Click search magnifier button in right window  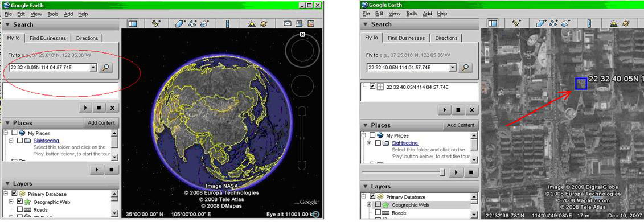click(x=465, y=68)
